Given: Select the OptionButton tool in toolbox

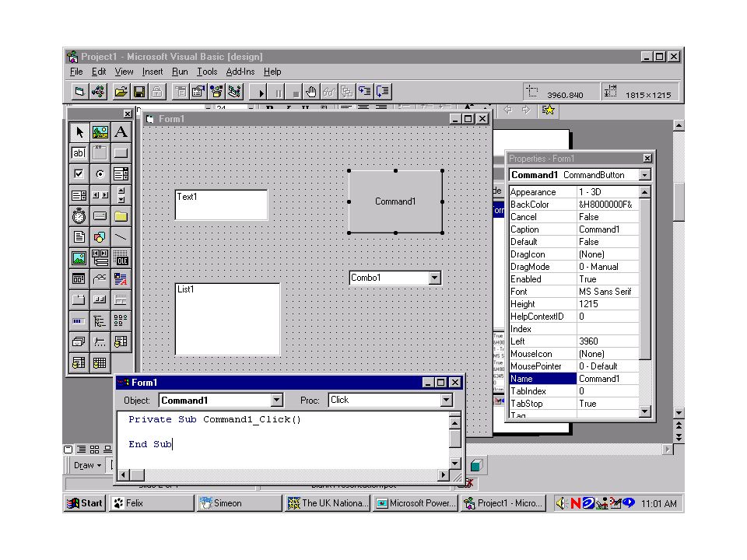Looking at the screenshot, I should (100, 174).
